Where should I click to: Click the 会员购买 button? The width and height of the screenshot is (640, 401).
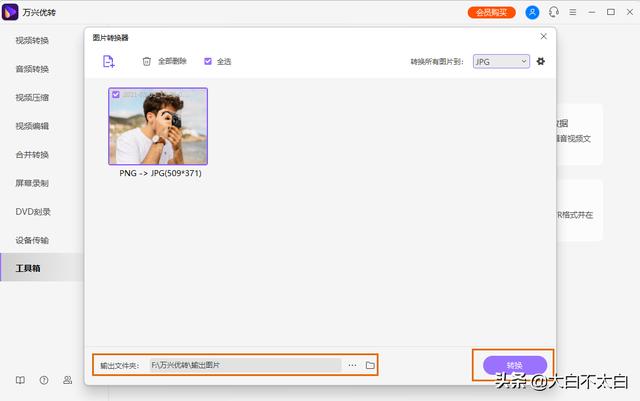(492, 12)
